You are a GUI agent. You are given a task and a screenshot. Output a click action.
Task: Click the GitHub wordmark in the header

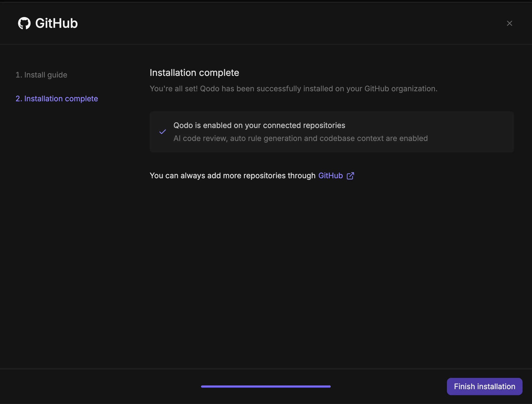[x=56, y=23]
